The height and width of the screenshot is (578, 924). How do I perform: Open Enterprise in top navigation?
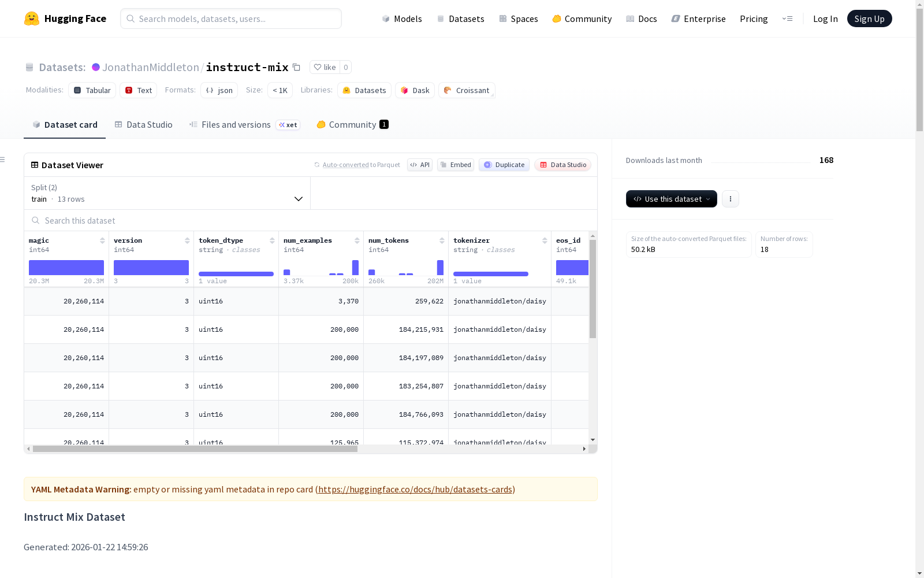click(x=699, y=18)
